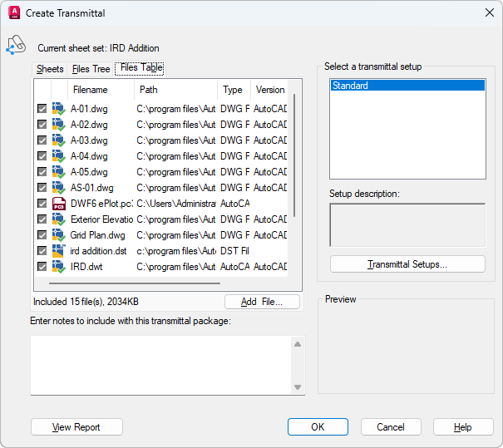503x448 pixels.
Task: Click the notes box scroll down arrow
Action: coord(298,387)
